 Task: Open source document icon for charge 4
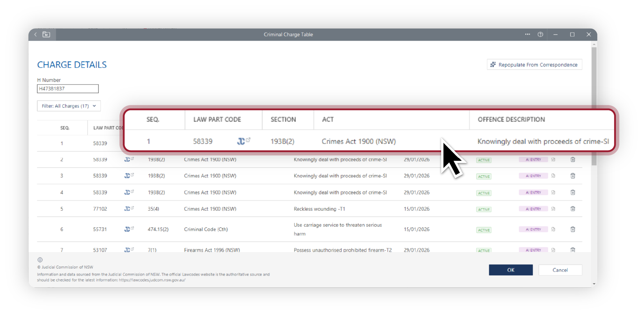553,192
